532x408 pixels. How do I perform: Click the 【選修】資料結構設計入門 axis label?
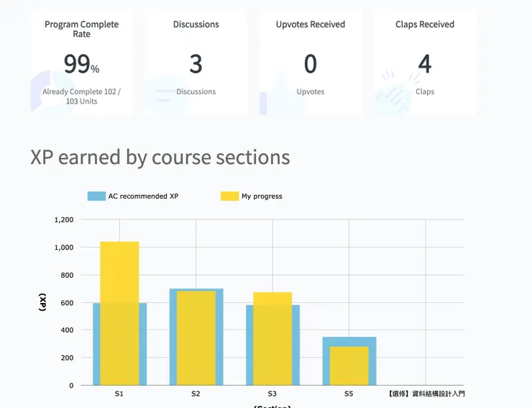[426, 394]
